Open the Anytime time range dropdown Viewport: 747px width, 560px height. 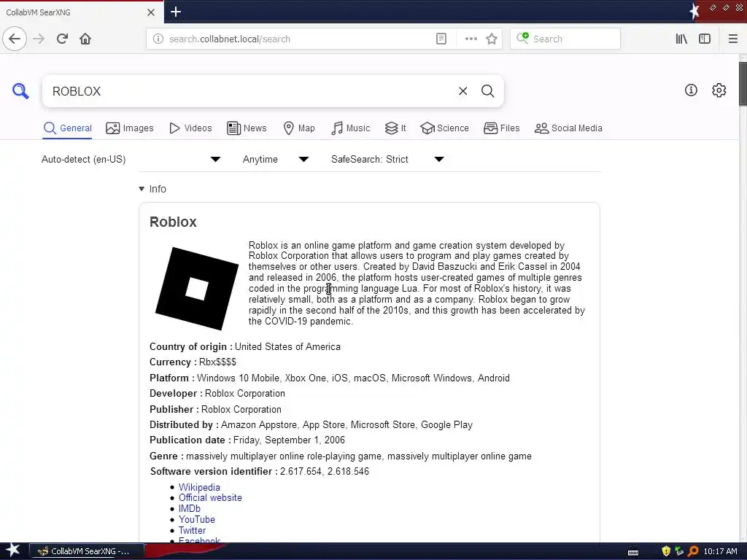(x=275, y=159)
